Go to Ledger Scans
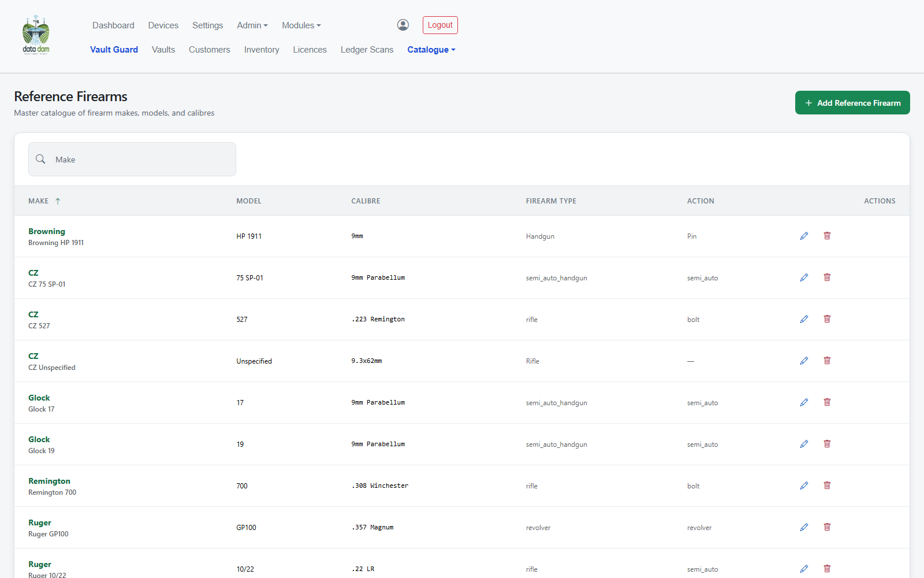The image size is (924, 578). (367, 50)
